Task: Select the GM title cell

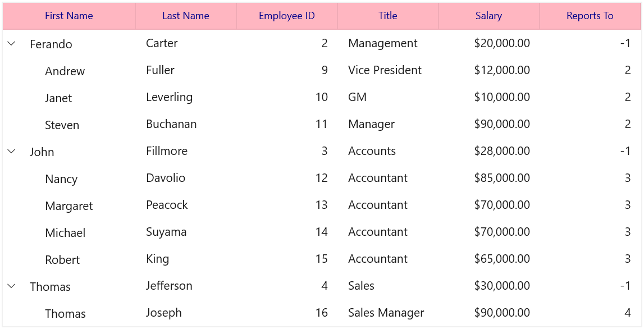Action: [388, 97]
